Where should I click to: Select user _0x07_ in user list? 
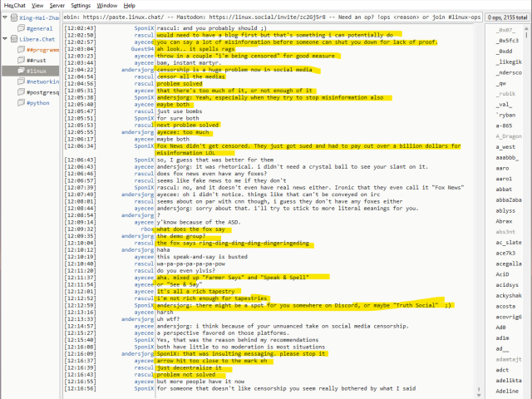click(505, 30)
